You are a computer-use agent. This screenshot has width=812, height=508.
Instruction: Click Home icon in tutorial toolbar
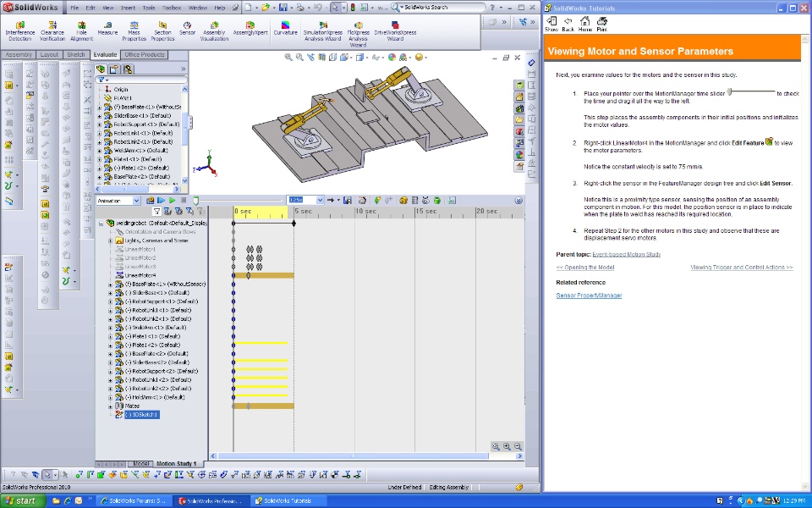click(585, 23)
